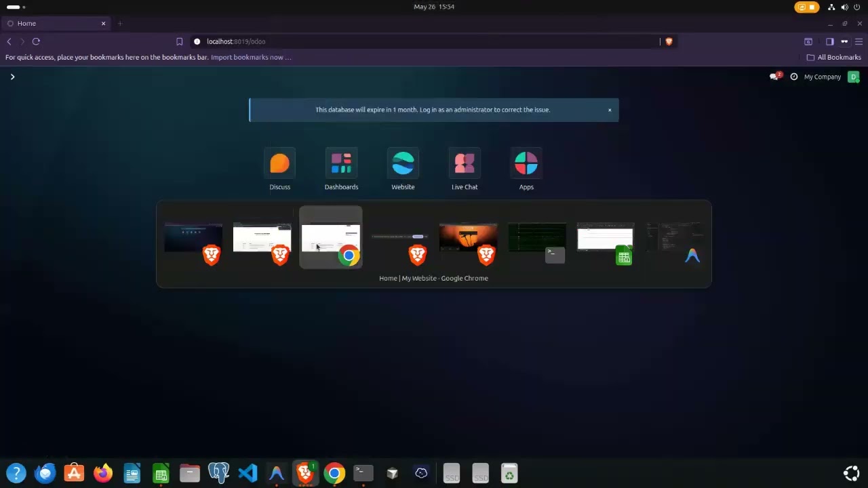Image resolution: width=868 pixels, height=488 pixels.
Task: Open the Odoo activities clock icon
Action: coord(794,77)
